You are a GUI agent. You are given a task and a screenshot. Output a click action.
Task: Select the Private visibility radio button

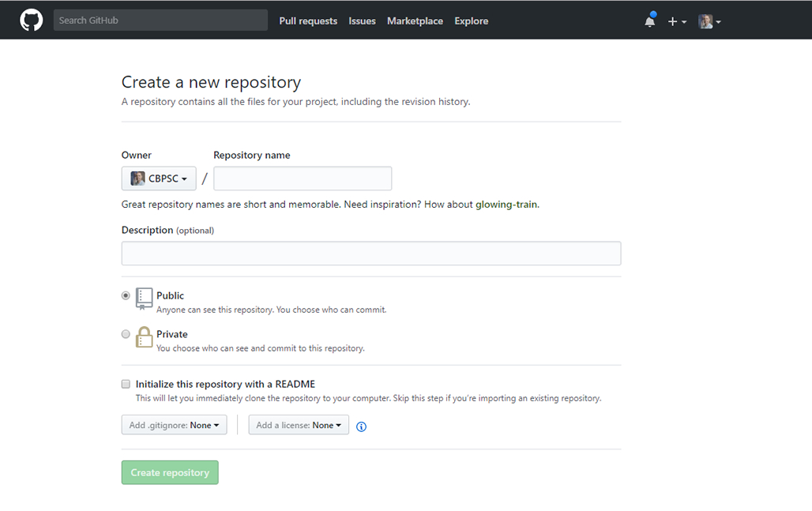[126, 334]
